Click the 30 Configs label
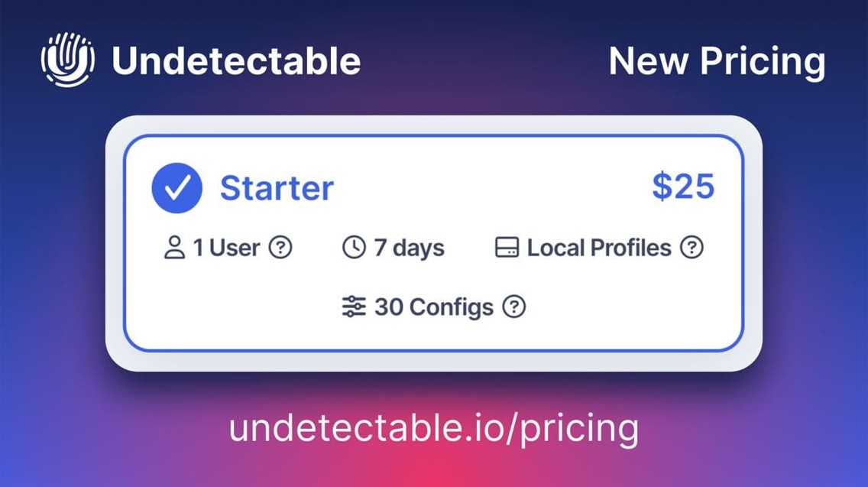The height and width of the screenshot is (487, 868). click(x=434, y=307)
